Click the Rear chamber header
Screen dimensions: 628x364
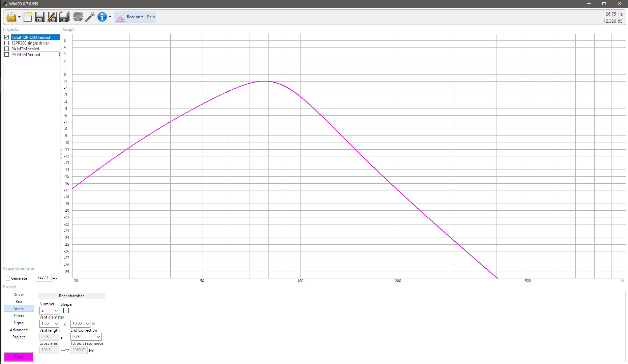click(72, 296)
